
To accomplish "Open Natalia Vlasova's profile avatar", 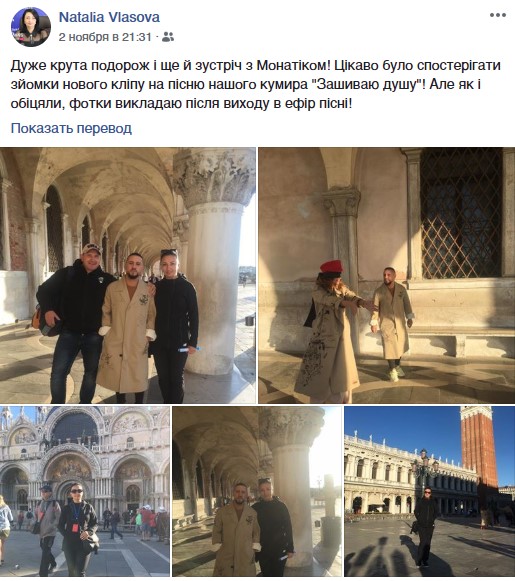I will point(31,27).
